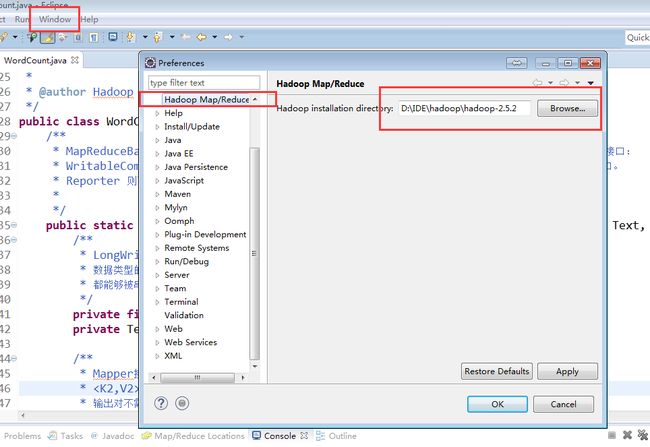The image size is (650, 447).
Task: Click Restore Defaults button
Action: point(497,371)
